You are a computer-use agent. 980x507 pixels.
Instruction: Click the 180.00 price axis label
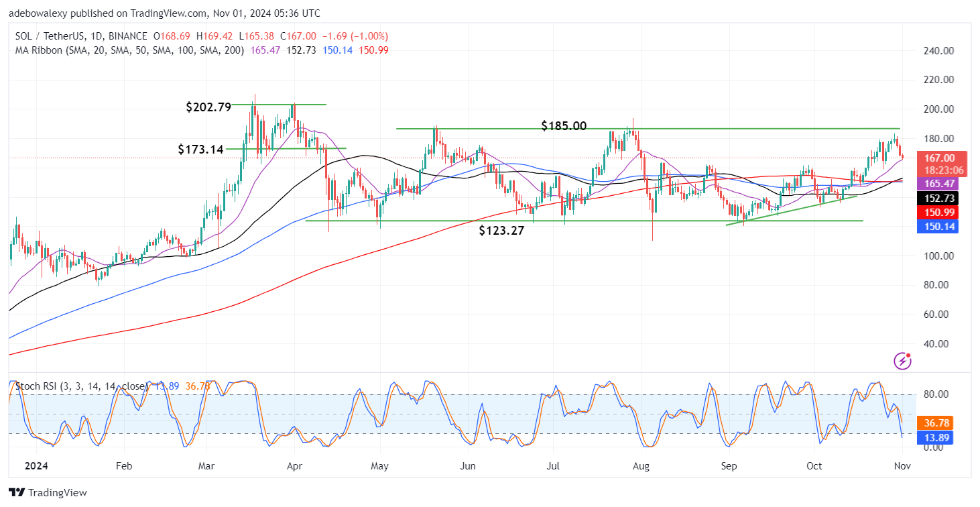[939, 138]
